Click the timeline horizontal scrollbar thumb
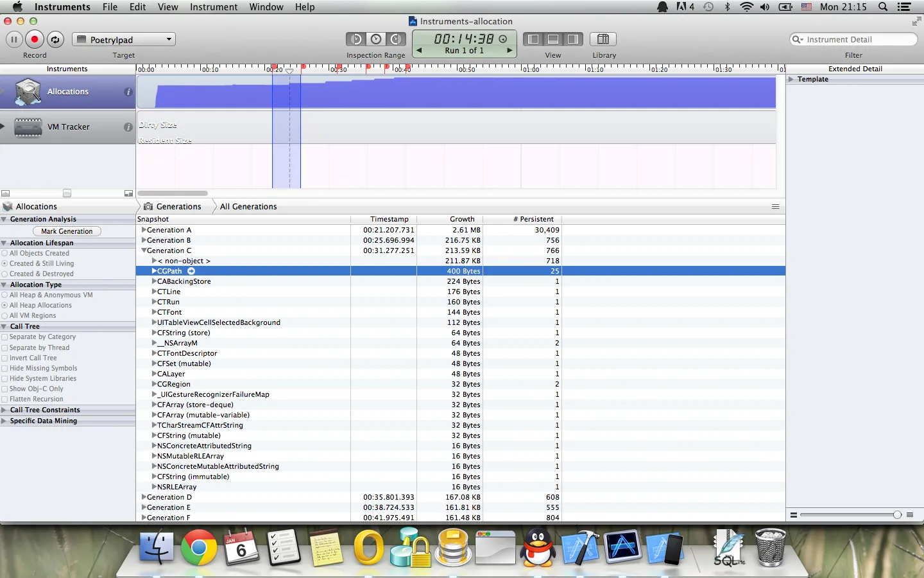This screenshot has width=924, height=578. [173, 193]
